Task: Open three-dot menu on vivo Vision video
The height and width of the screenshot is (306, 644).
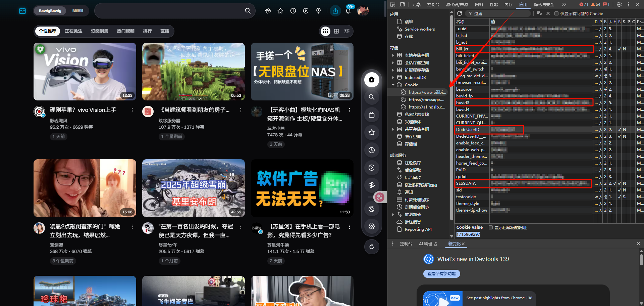Action: (x=132, y=110)
